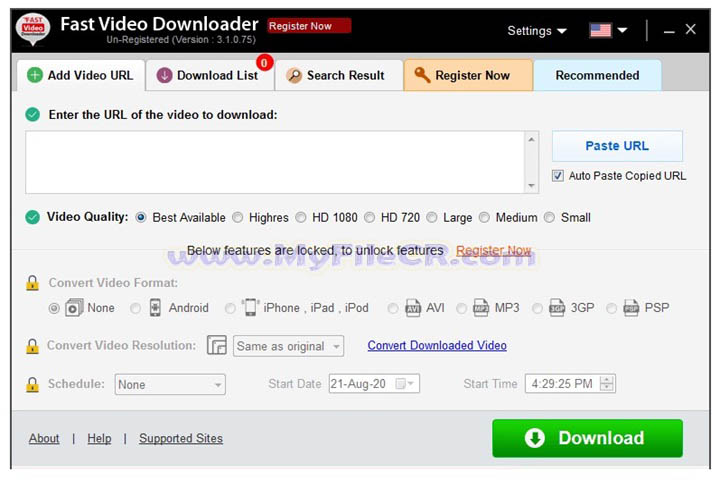Click the padlock icon next to Convert Video Resolution
Image resolution: width=720 pixels, height=480 pixels.
coord(32,346)
